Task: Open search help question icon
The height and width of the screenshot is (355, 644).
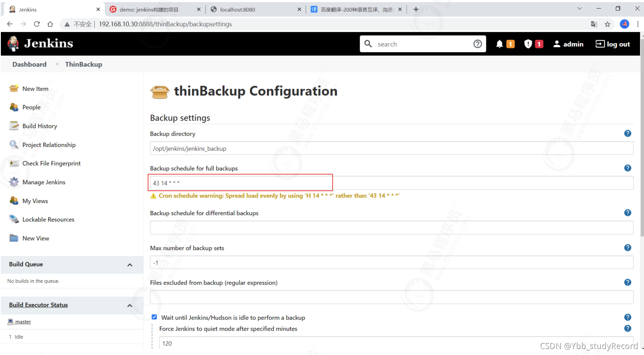Action: [x=477, y=44]
